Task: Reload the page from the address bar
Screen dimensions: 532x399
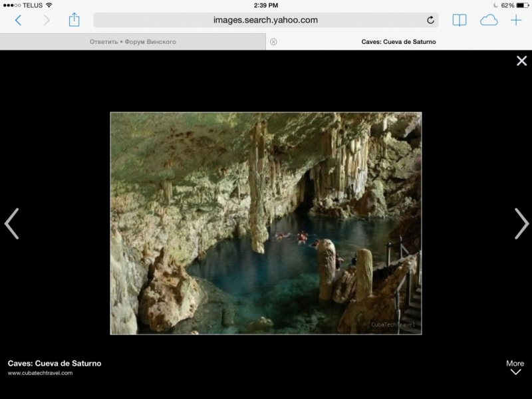Action: coord(430,20)
